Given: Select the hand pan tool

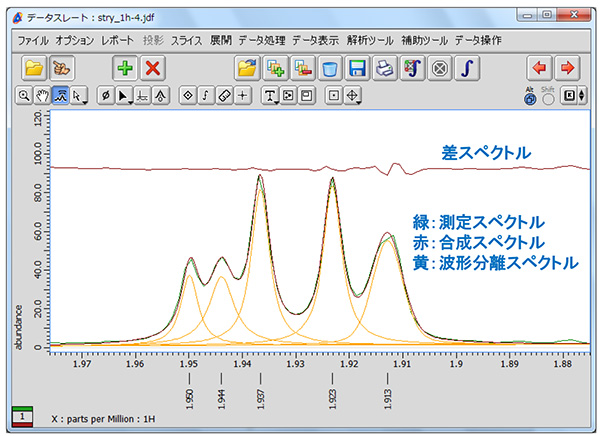Looking at the screenshot, I should point(41,95).
